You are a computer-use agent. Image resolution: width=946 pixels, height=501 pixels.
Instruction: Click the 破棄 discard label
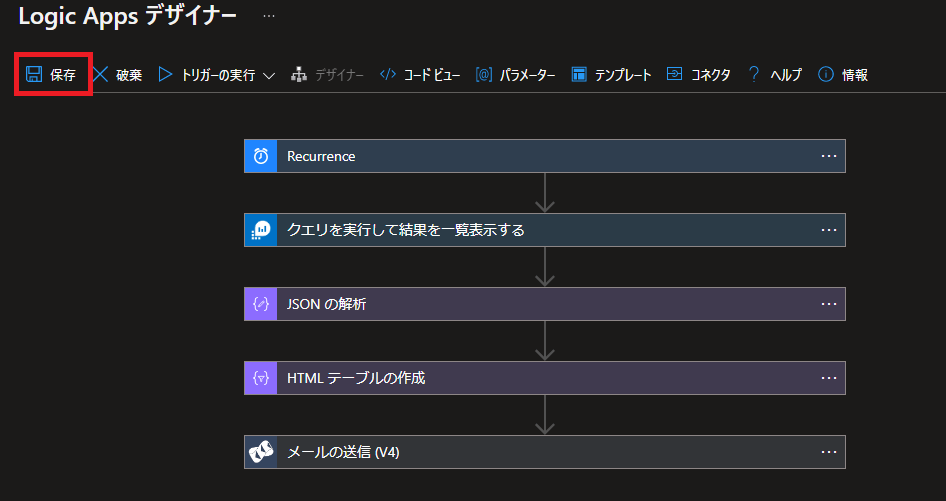coord(129,75)
